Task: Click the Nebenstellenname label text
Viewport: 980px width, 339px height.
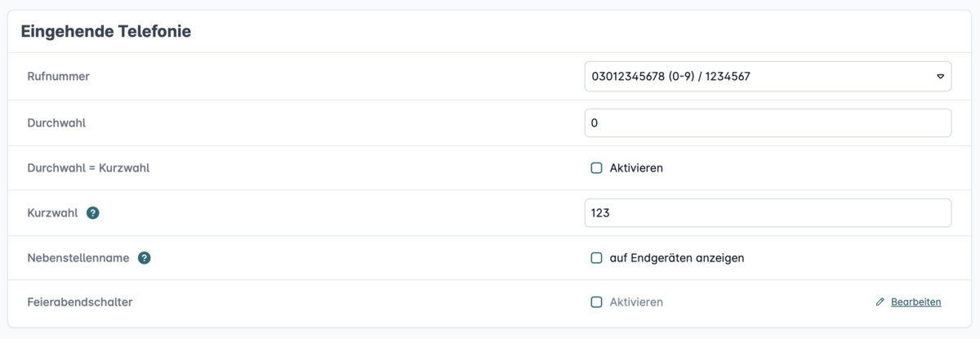Action: pos(78,258)
